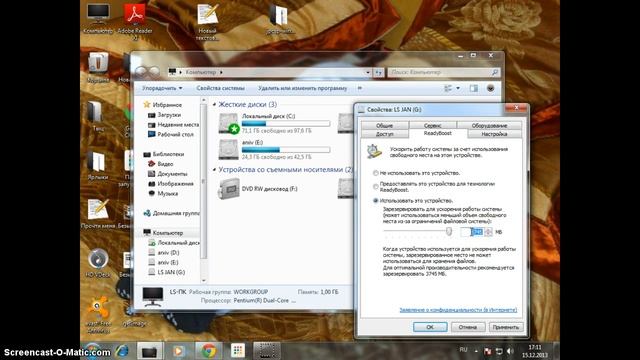Image resolution: width=640 pixels, height=360 pixels.
Task: Click the refresh button beside address bar
Action: pos(378,72)
